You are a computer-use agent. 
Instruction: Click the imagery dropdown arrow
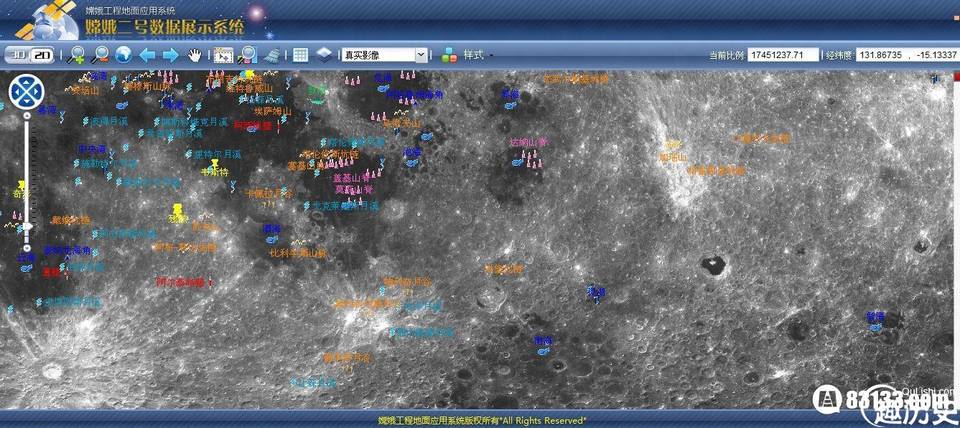click(421, 55)
